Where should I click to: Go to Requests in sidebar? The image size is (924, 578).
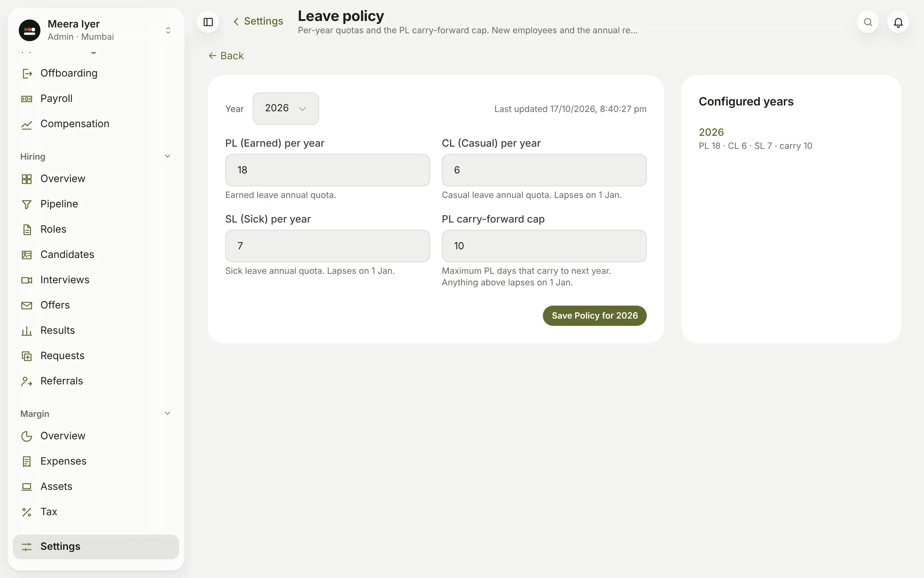(x=96, y=355)
